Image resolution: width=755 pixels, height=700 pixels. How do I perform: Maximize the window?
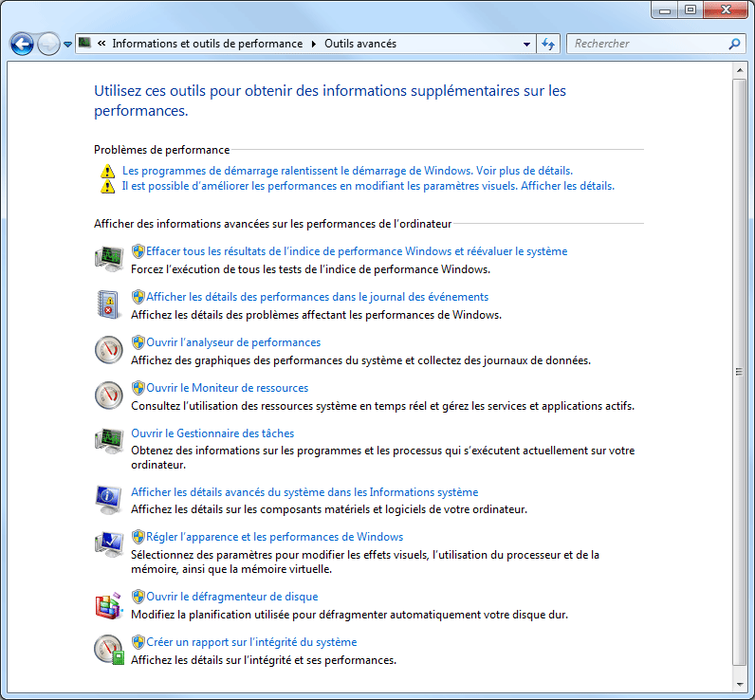point(691,9)
